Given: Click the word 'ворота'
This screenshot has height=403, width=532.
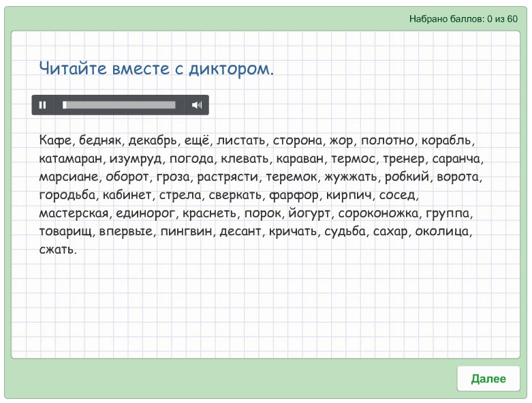Looking at the screenshot, I should [457, 177].
